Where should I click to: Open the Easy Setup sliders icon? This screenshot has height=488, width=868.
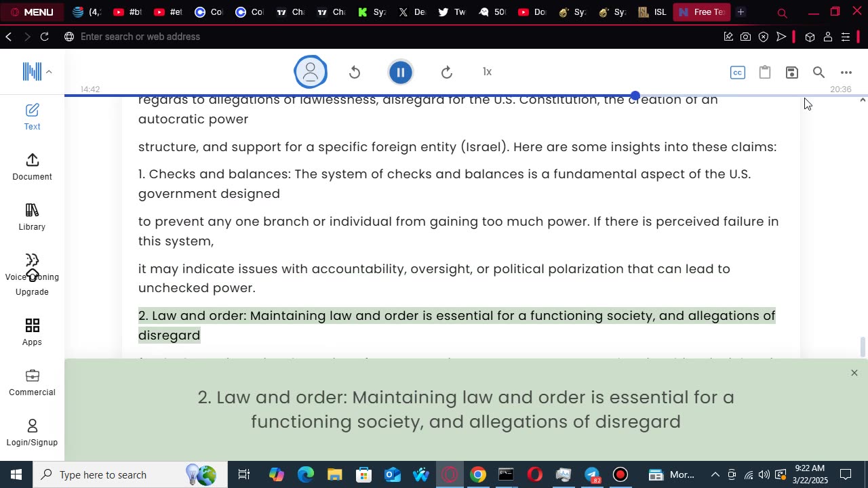coord(846,37)
